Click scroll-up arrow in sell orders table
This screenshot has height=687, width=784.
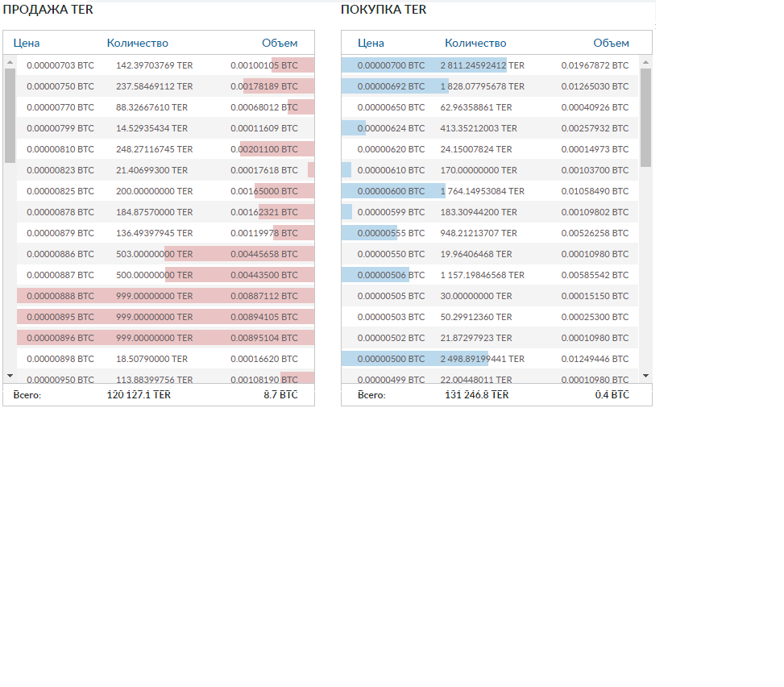pos(10,61)
